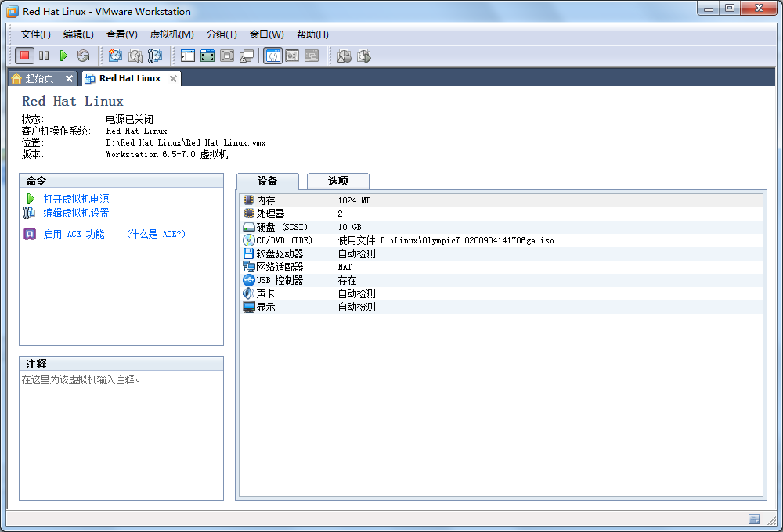783x532 pixels.
Task: Click the 启用 ACE 功能 link
Action: [x=74, y=234]
